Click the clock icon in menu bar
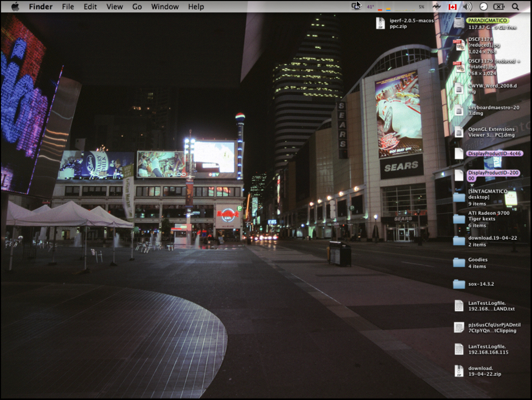Viewport: 532px width, 400px height. (x=483, y=7)
